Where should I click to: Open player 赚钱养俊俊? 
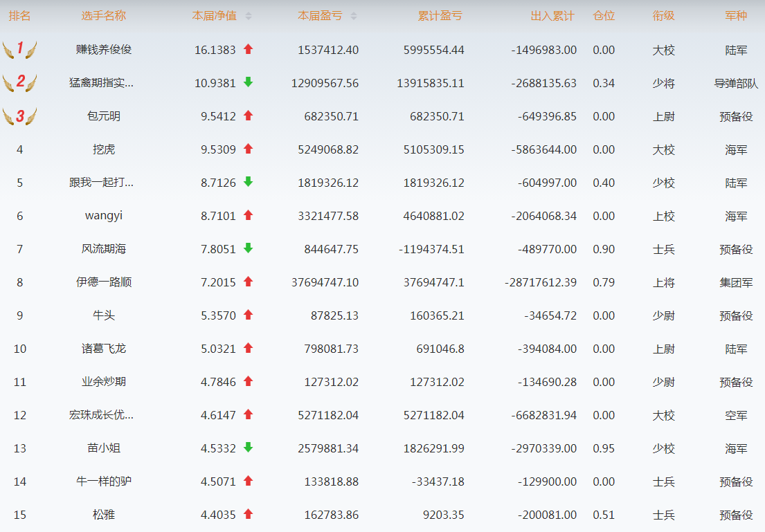click(103, 50)
